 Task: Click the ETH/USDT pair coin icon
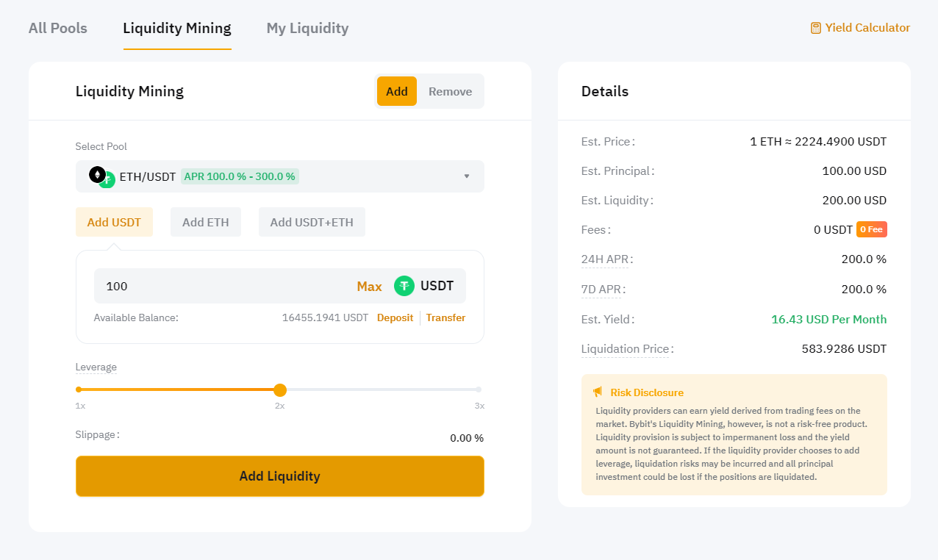[x=102, y=177]
